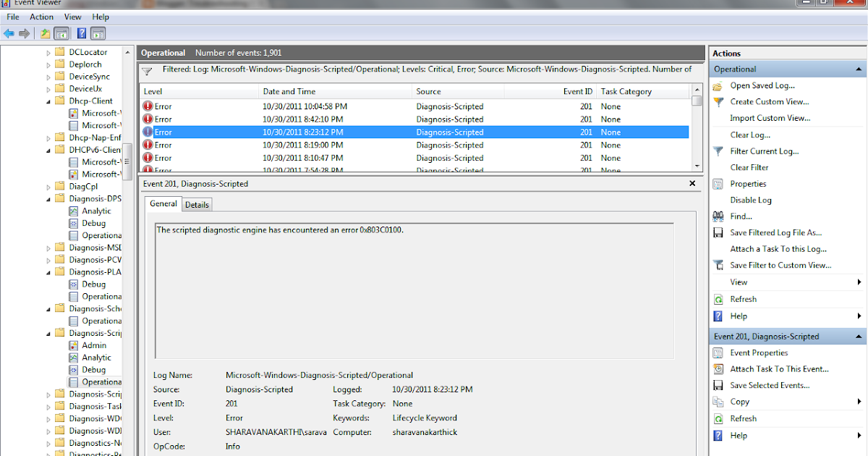Collapse the Operational actions section

pyautogui.click(x=858, y=69)
